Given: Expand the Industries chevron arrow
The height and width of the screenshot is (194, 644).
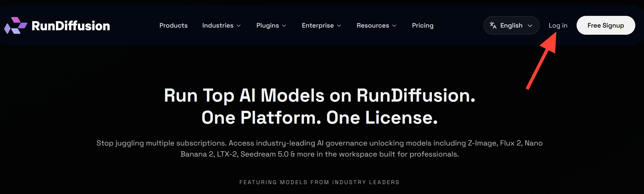Looking at the screenshot, I should pos(239,26).
